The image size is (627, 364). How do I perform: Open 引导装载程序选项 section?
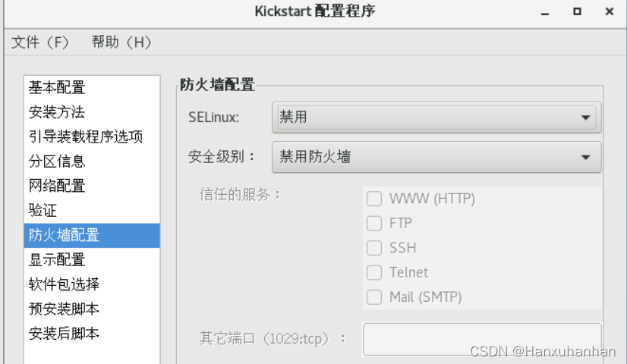click(85, 137)
